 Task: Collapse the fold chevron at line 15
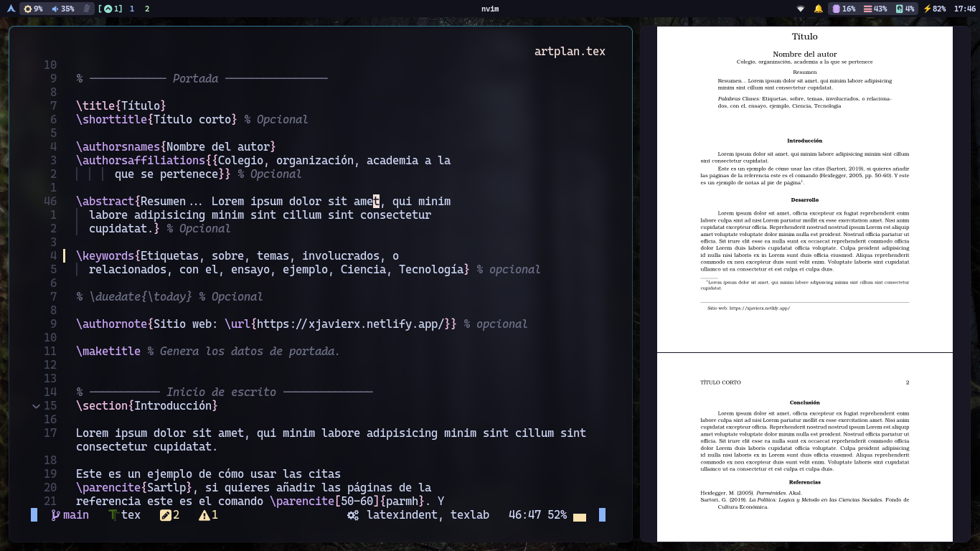36,406
